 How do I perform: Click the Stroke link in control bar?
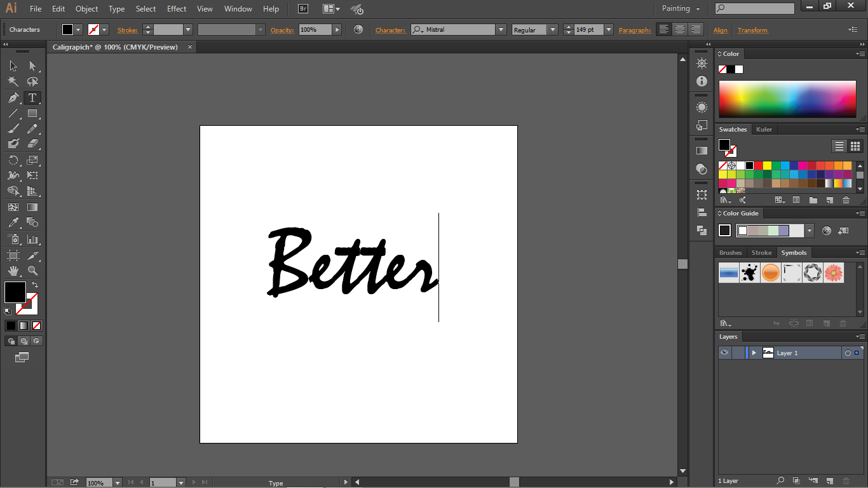(x=127, y=30)
